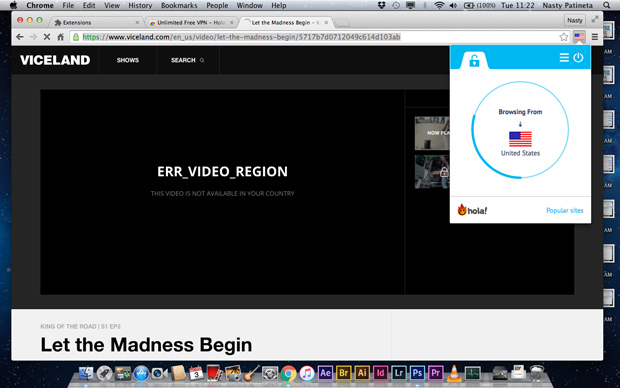Launch Lightroom from the dock
The height and width of the screenshot is (388, 620).
coord(399,373)
